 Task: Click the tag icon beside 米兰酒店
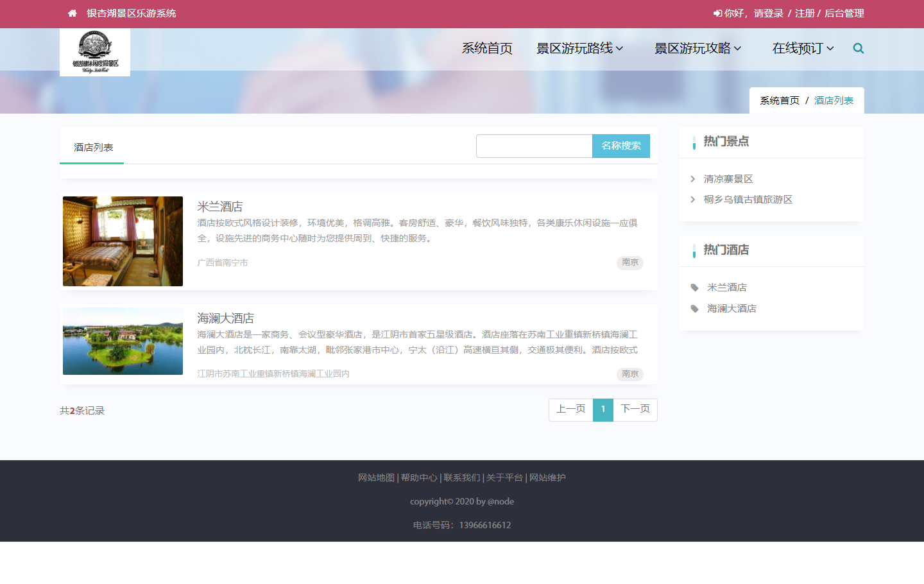(694, 288)
